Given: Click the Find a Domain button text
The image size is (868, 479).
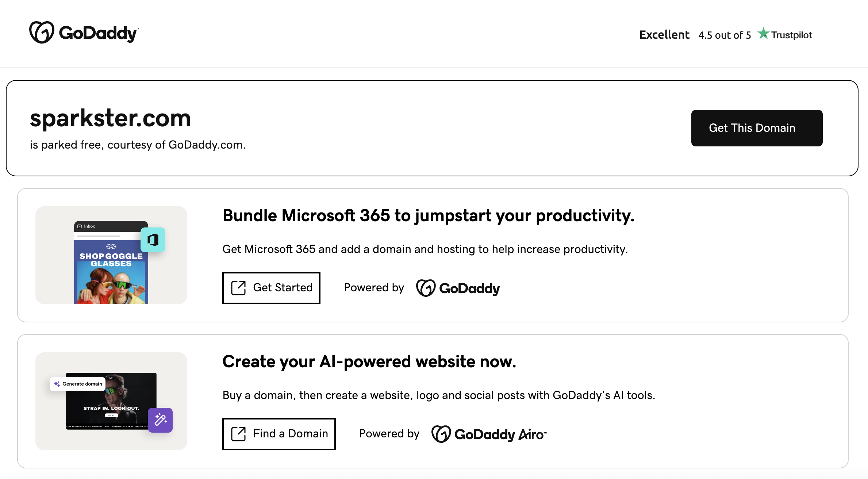Looking at the screenshot, I should 291,434.
